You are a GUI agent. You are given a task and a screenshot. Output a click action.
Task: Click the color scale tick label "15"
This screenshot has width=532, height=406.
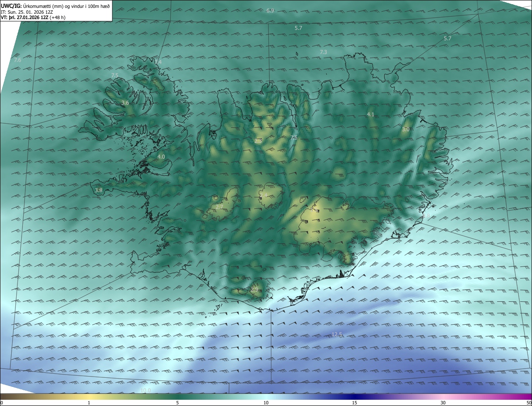pos(355,403)
